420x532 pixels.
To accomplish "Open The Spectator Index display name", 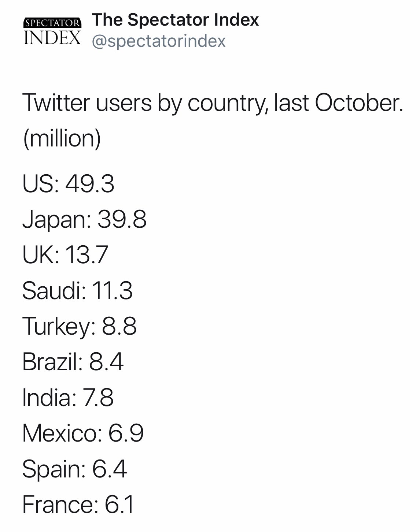I will [175, 20].
